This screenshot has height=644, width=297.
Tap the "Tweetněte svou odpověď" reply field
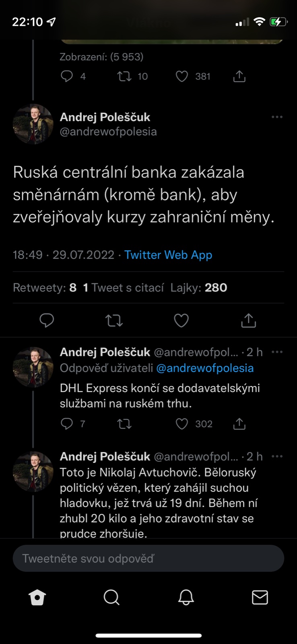148,558
